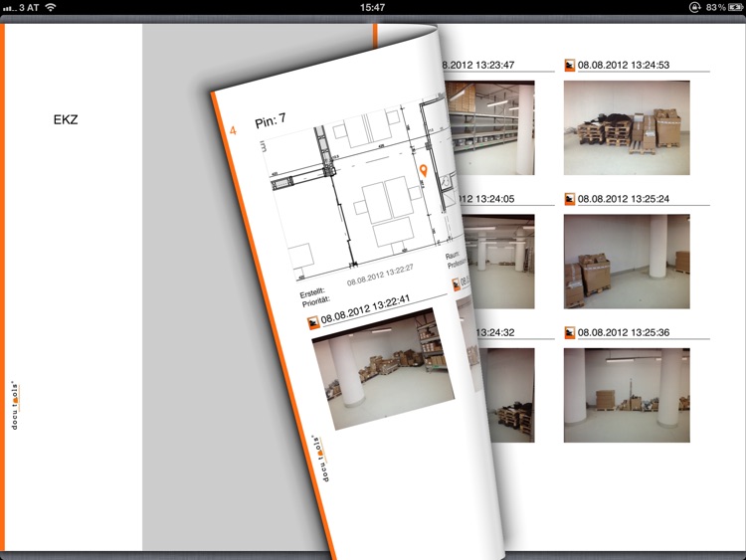Tap the timestamp 08.08.2012 13:22:41
Image resolution: width=746 pixels, height=560 pixels.
[365, 309]
